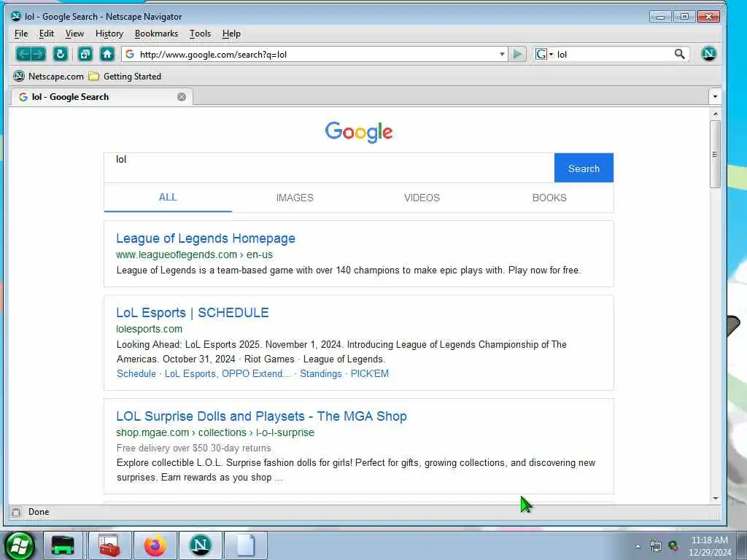Follow the Schedule sublink

[x=136, y=374]
